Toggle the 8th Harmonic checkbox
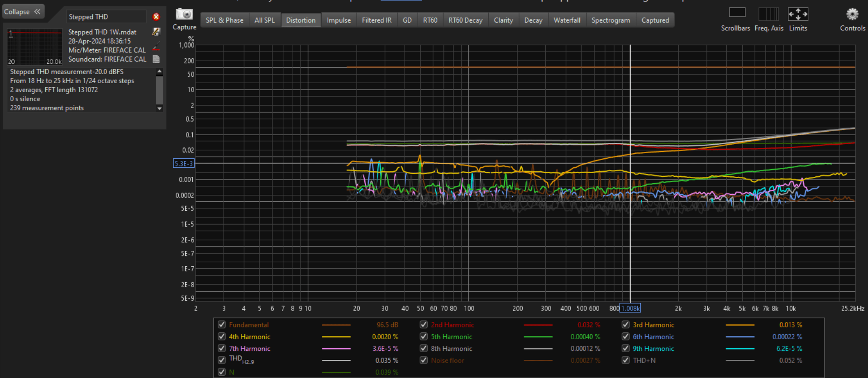Screen dimensions: 868x378 (424, 348)
